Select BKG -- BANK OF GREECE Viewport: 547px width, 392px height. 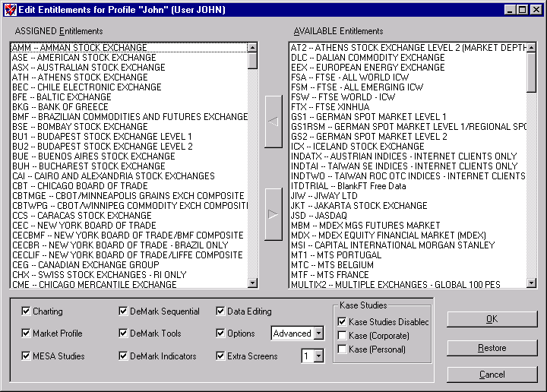[129, 106]
